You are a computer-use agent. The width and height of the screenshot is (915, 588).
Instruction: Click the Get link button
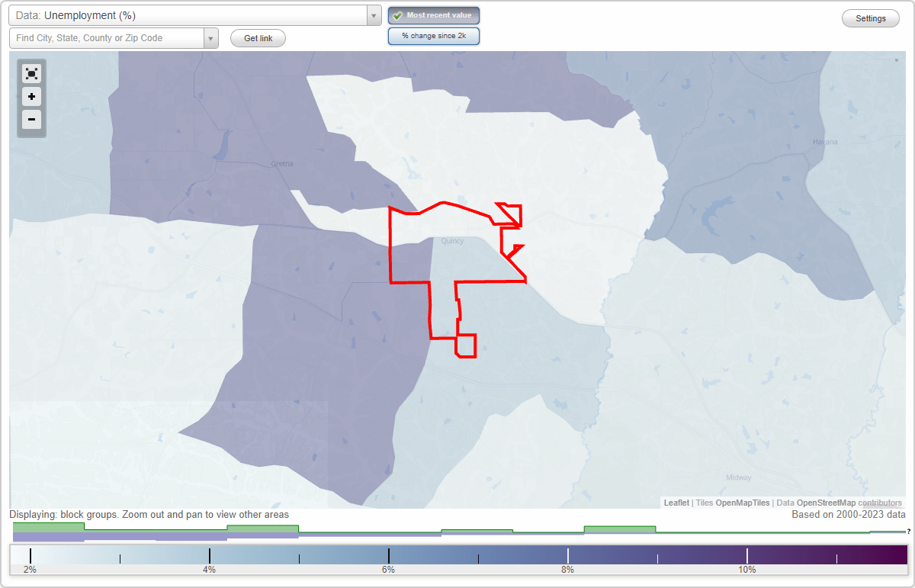[258, 38]
